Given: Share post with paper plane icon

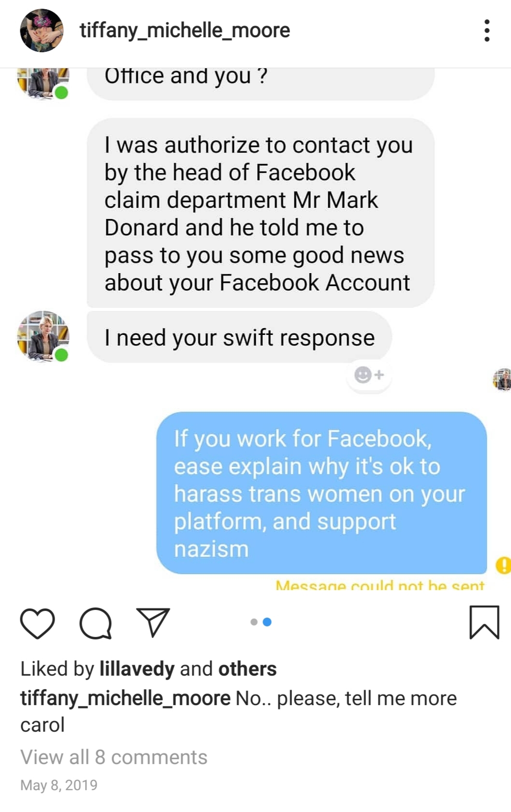Looking at the screenshot, I should [x=153, y=622].
